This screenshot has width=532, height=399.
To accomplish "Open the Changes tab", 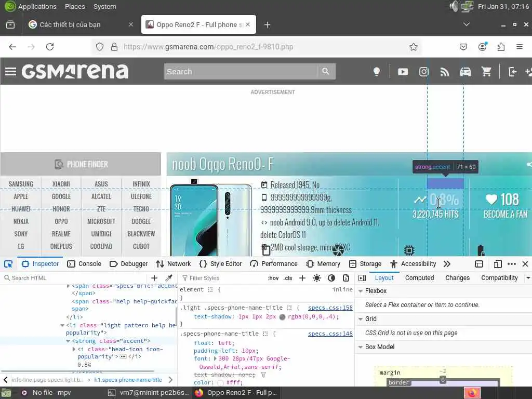I will (457, 278).
